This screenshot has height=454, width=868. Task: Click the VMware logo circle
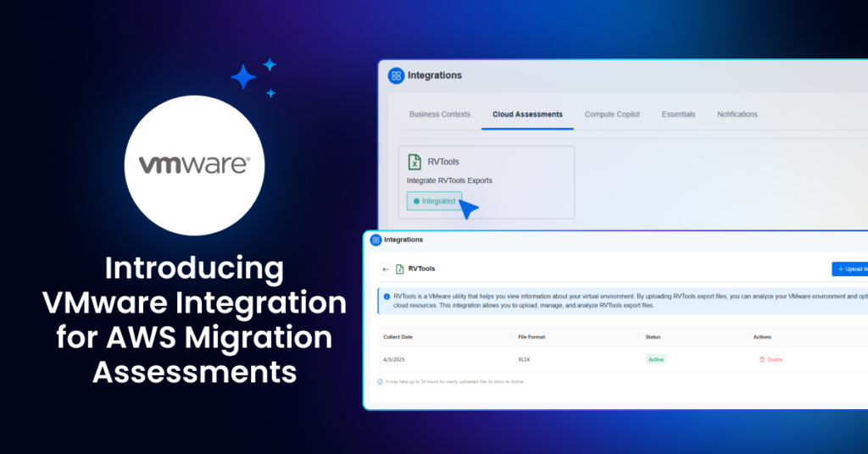pyautogui.click(x=194, y=165)
